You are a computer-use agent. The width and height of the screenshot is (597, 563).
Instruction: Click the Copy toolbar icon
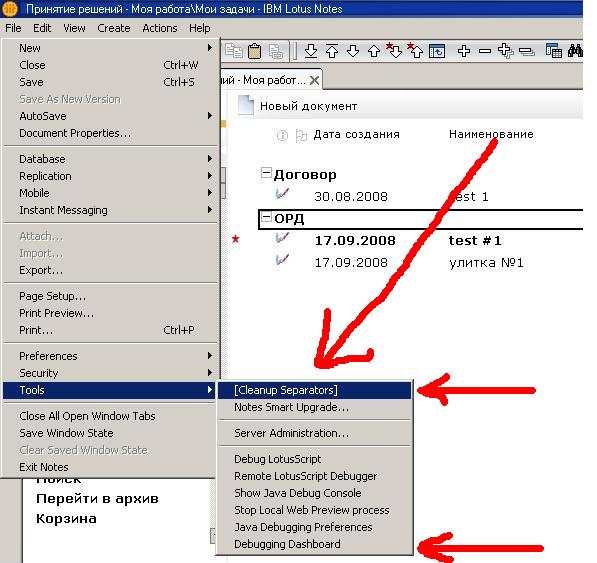click(233, 51)
